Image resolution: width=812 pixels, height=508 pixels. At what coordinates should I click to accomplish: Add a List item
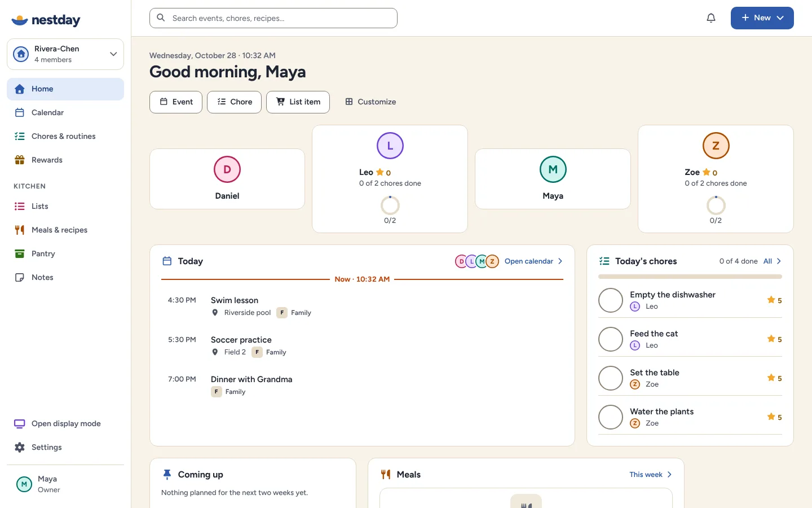[298, 102]
